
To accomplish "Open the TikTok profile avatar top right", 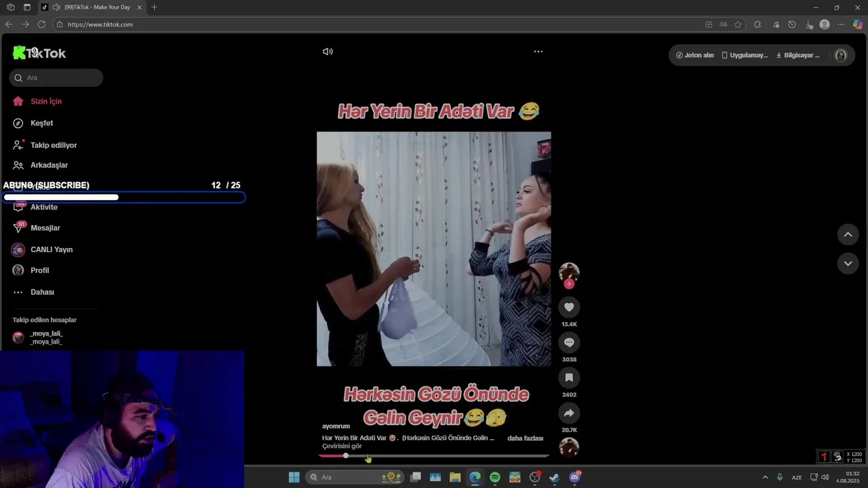I will (x=841, y=56).
